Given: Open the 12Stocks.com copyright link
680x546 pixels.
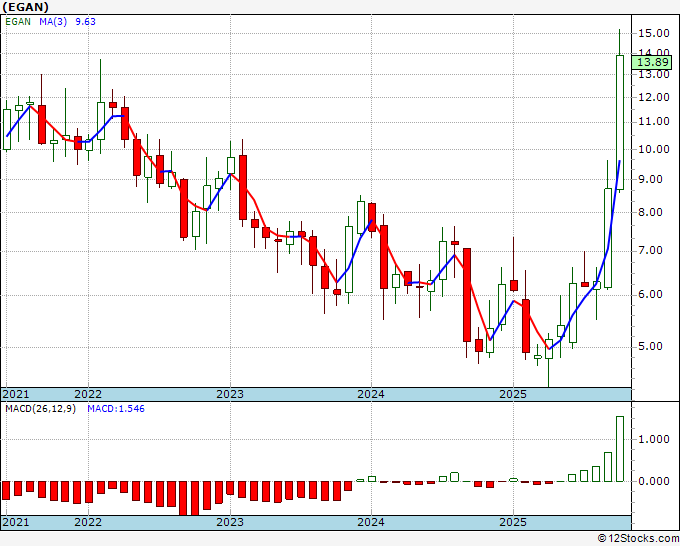Looking at the screenshot, I should (638, 539).
